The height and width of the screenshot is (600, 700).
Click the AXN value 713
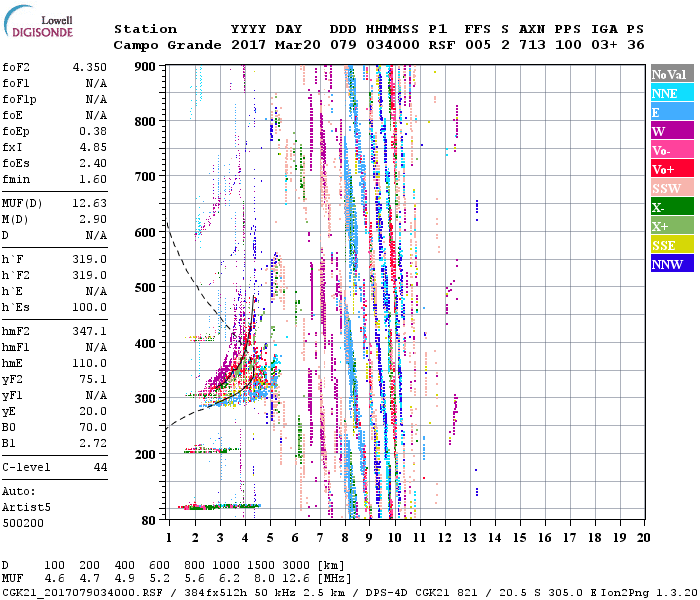pyautogui.click(x=532, y=45)
